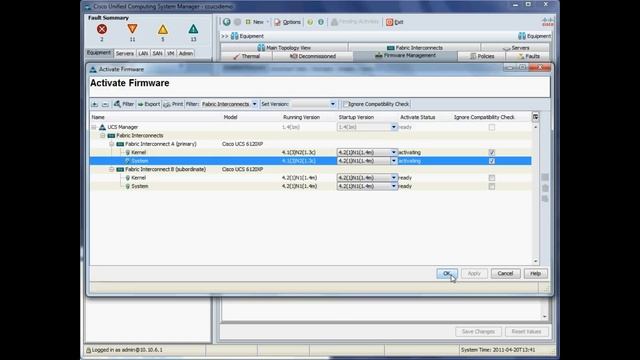Click the Apply button

[474, 273]
